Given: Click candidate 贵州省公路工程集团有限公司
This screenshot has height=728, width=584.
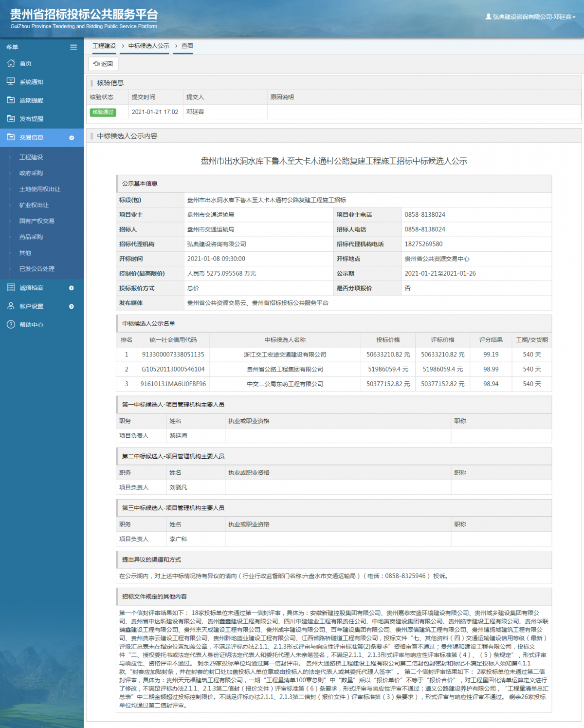Looking at the screenshot, I should [285, 369].
